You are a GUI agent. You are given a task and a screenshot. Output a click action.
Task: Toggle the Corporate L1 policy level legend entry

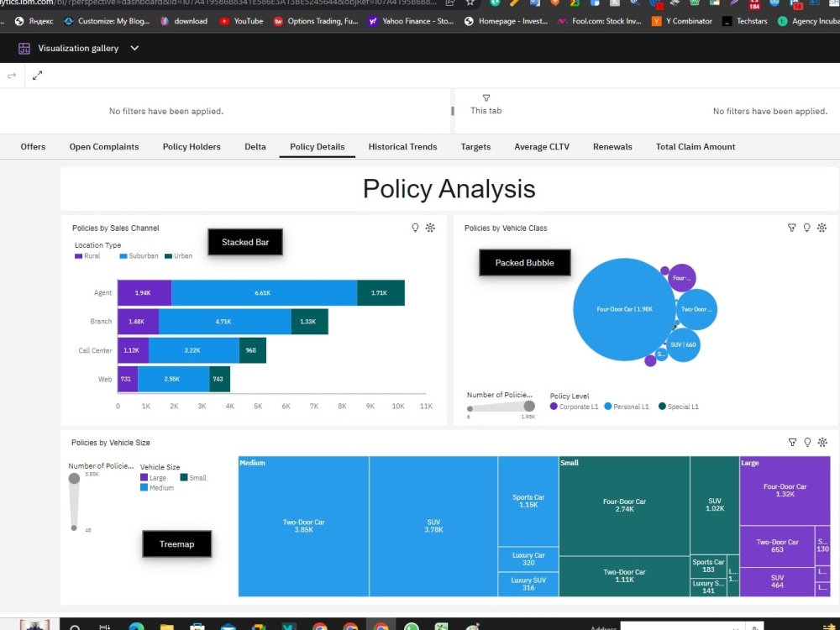click(577, 407)
